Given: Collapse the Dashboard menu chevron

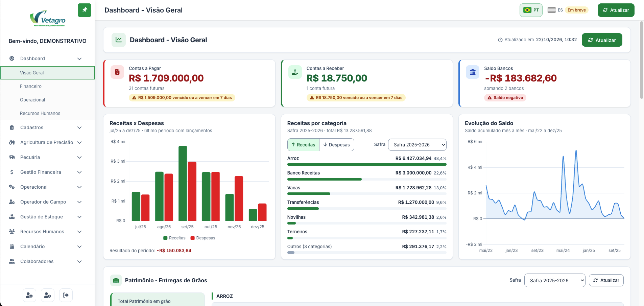Looking at the screenshot, I should pos(79,58).
